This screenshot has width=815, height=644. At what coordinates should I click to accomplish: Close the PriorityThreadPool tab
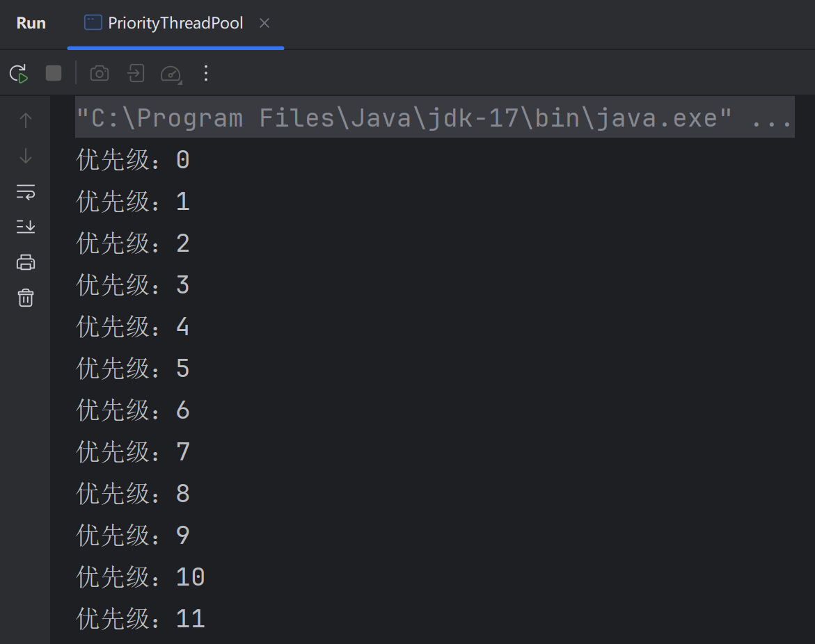tap(264, 24)
